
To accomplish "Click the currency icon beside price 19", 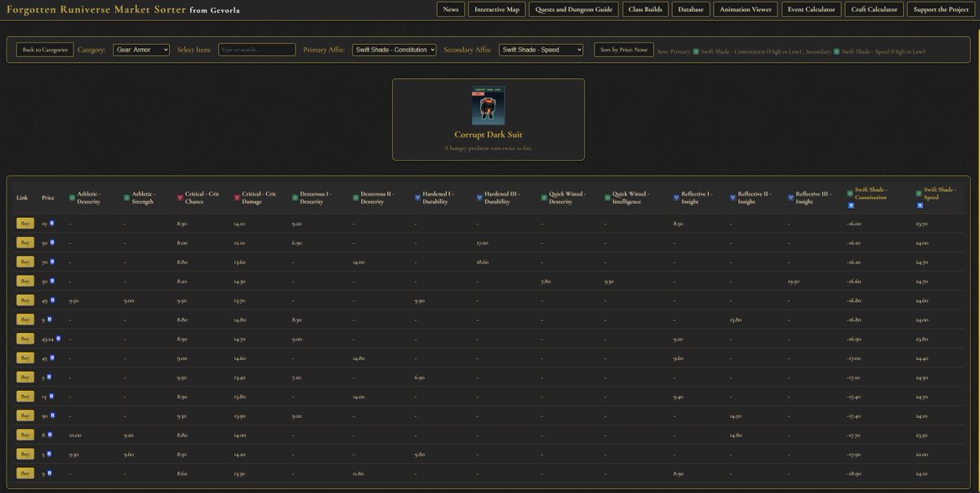I will tap(53, 223).
